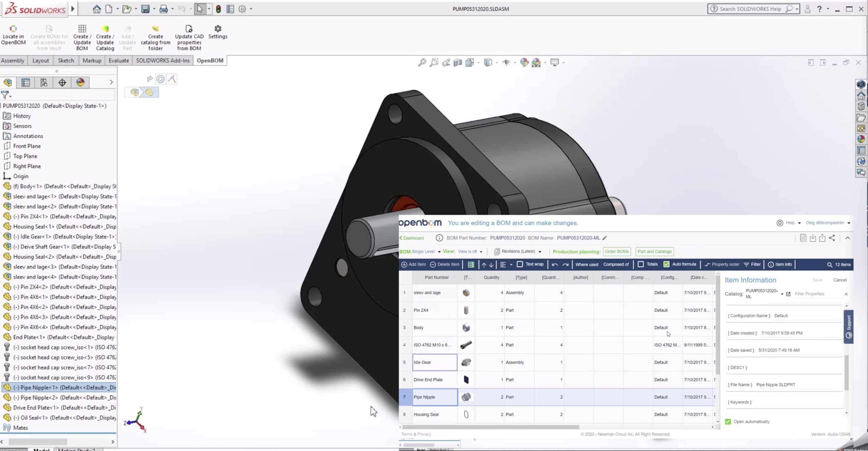Image resolution: width=868 pixels, height=451 pixels.
Task: Click Search SOLIDWORKS Help field
Action: [x=750, y=9]
